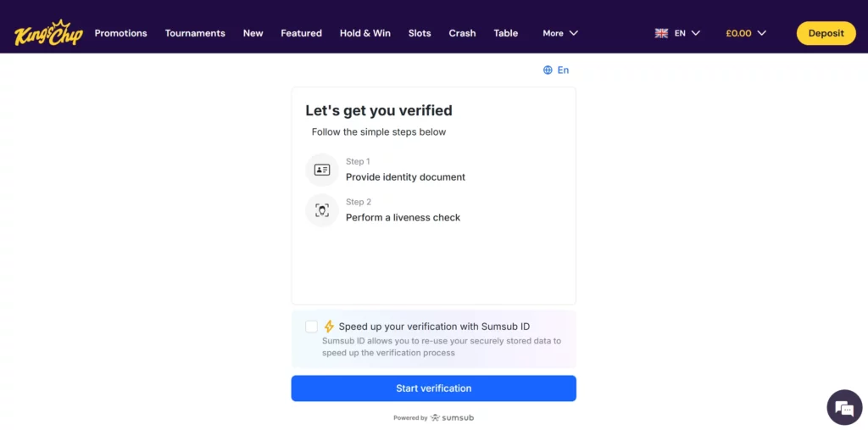Click the liveness check face icon
This screenshot has height=430, width=868.
pos(322,210)
